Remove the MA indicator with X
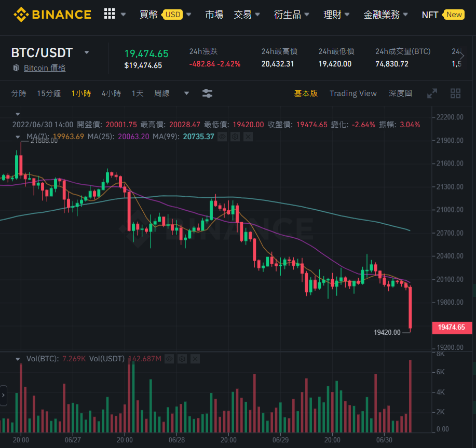The width and height of the screenshot is (476, 448). pyautogui.click(x=248, y=137)
